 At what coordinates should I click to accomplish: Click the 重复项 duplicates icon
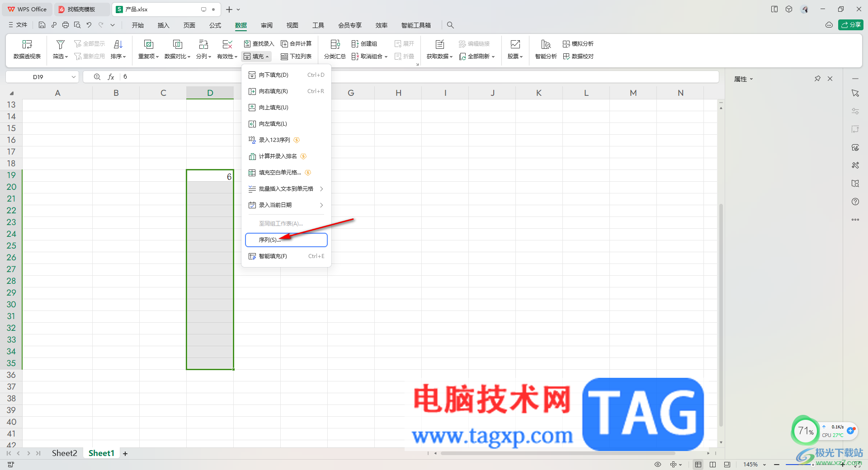coord(148,44)
